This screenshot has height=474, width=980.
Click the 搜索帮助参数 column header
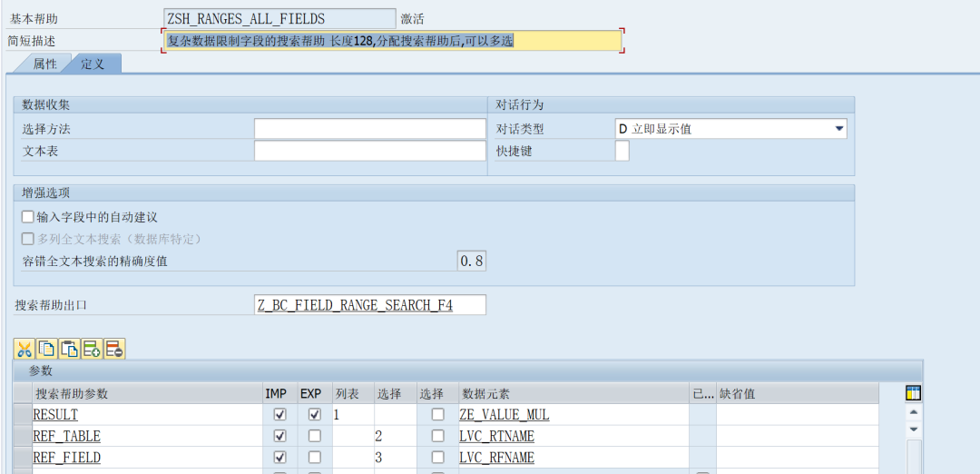pyautogui.click(x=147, y=393)
